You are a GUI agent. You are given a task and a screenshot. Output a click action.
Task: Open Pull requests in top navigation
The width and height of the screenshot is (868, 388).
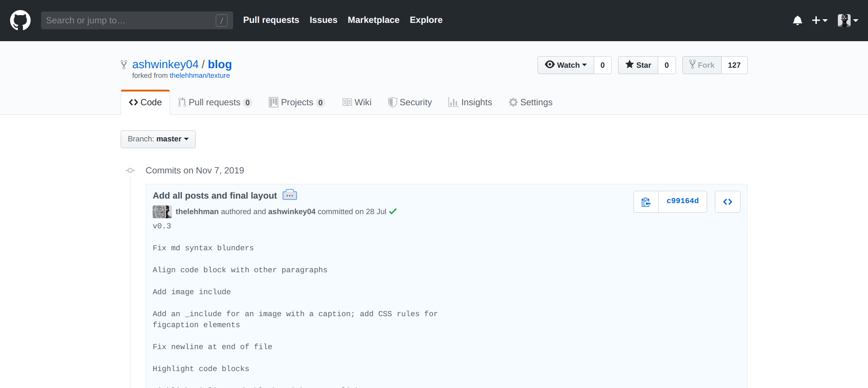pyautogui.click(x=271, y=20)
